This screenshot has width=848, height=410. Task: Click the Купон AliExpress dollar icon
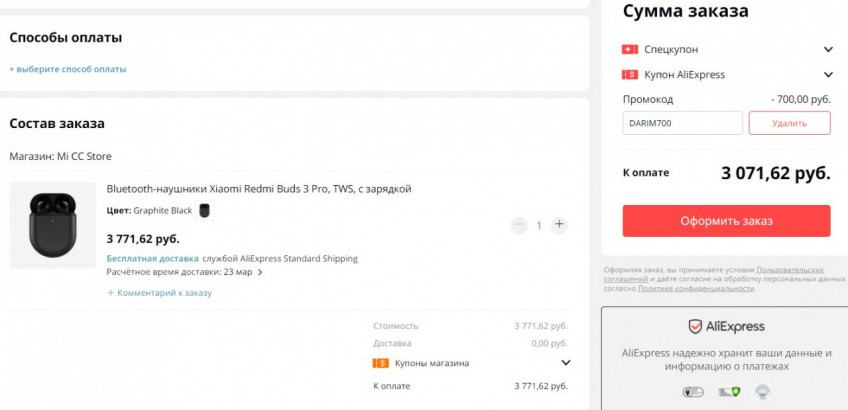[630, 74]
